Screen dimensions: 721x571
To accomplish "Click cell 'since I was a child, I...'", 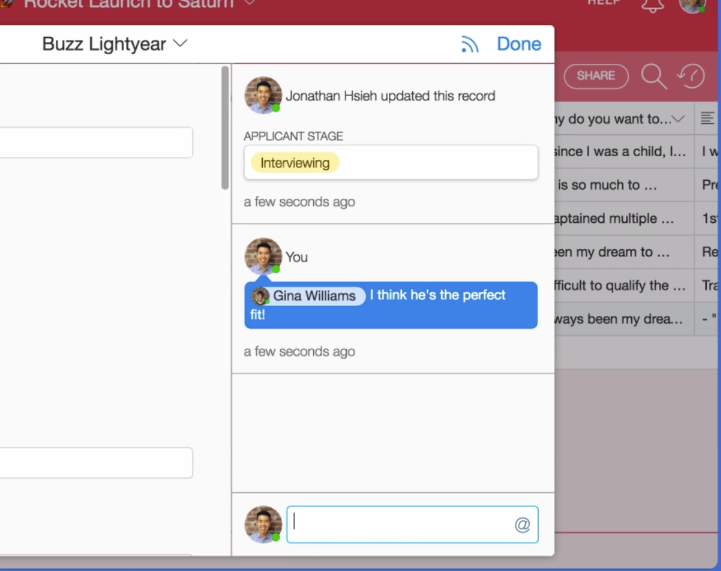I will click(x=624, y=151).
